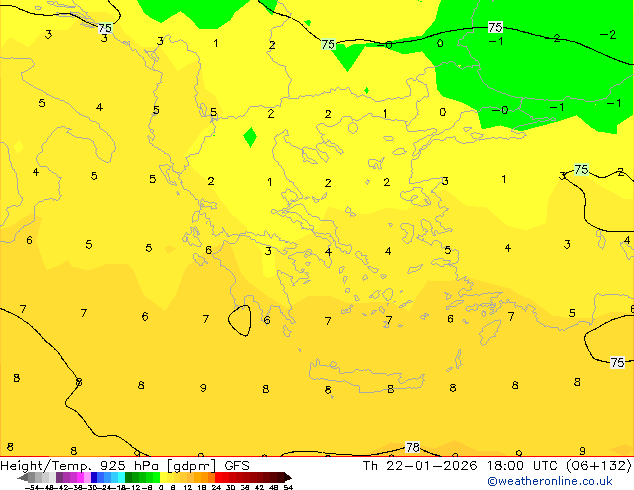The image size is (634, 490).
Task: Click the '75' label in the top-left corner
Action: [105, 28]
